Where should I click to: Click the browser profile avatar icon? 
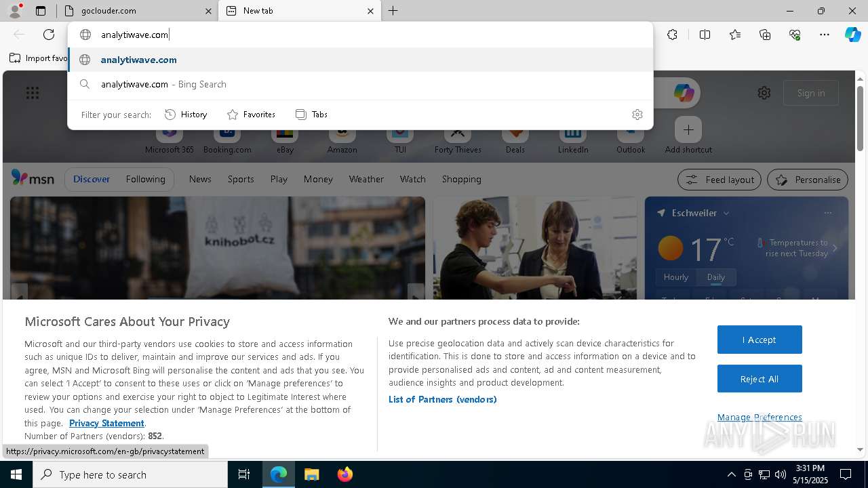point(15,11)
